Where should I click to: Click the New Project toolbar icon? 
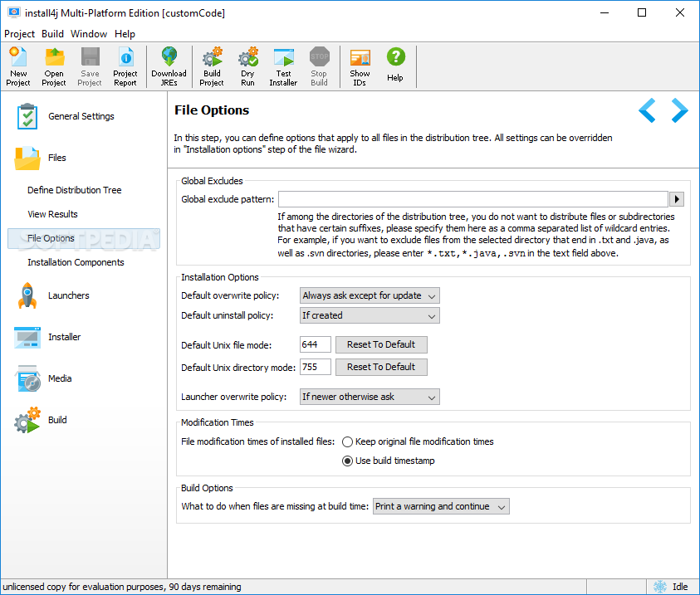[18, 66]
